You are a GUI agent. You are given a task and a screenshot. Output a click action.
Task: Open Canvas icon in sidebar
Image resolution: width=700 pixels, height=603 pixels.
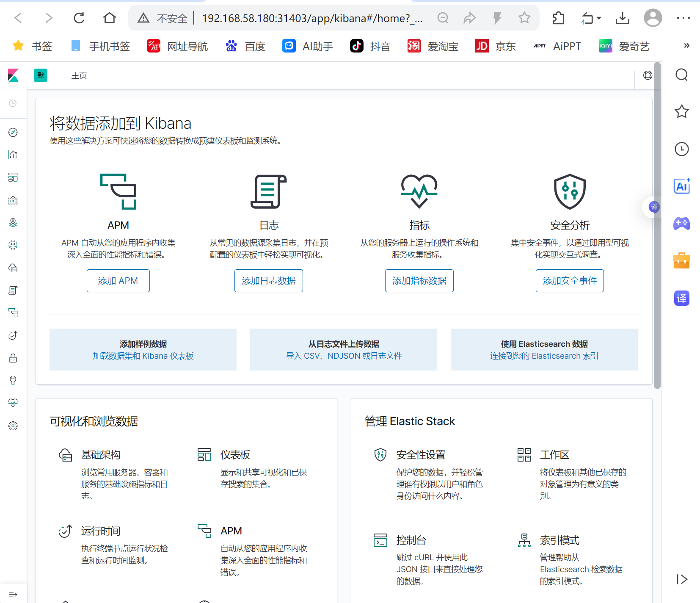tap(13, 200)
